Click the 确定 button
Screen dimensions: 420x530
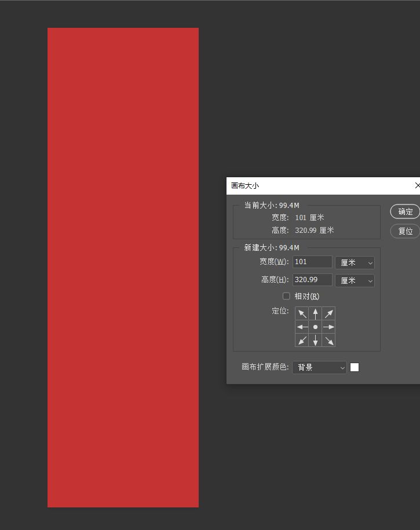[405, 211]
